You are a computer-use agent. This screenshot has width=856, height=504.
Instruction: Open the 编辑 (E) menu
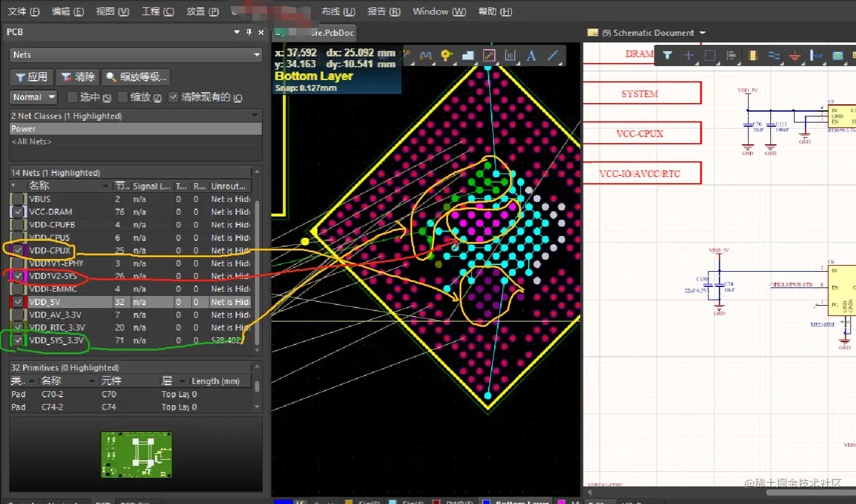pos(68,12)
